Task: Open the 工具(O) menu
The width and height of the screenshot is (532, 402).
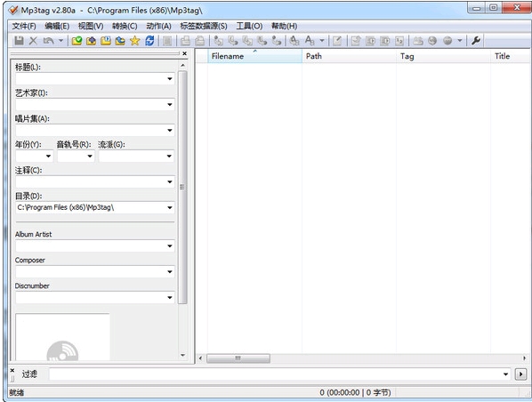Action: tap(249, 26)
